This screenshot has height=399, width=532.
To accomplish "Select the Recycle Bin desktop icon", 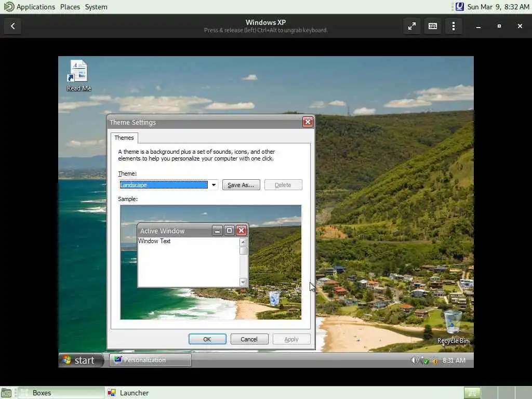I will 453,327.
